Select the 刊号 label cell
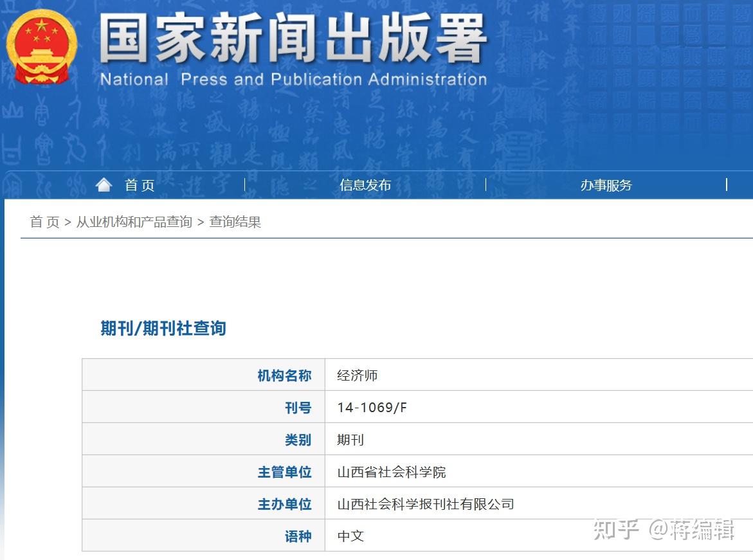Viewport: 753px width, 560px height. point(204,407)
